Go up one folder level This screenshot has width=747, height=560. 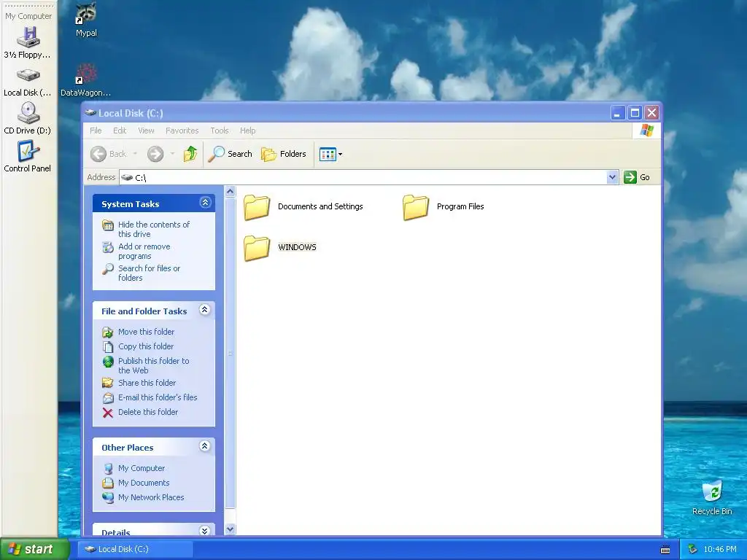(x=190, y=154)
